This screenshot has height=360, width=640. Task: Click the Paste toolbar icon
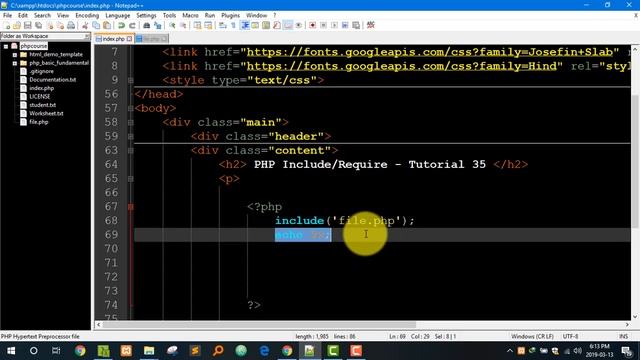tap(107, 25)
